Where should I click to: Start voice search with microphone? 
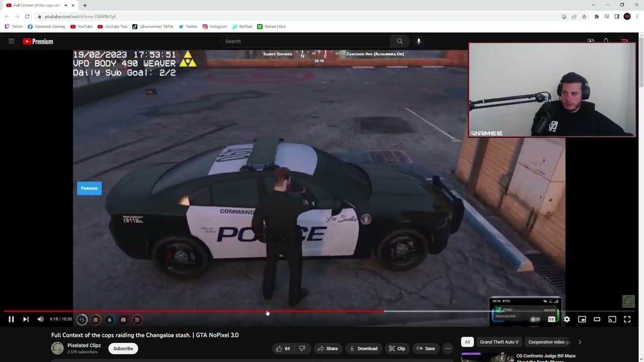(x=419, y=41)
